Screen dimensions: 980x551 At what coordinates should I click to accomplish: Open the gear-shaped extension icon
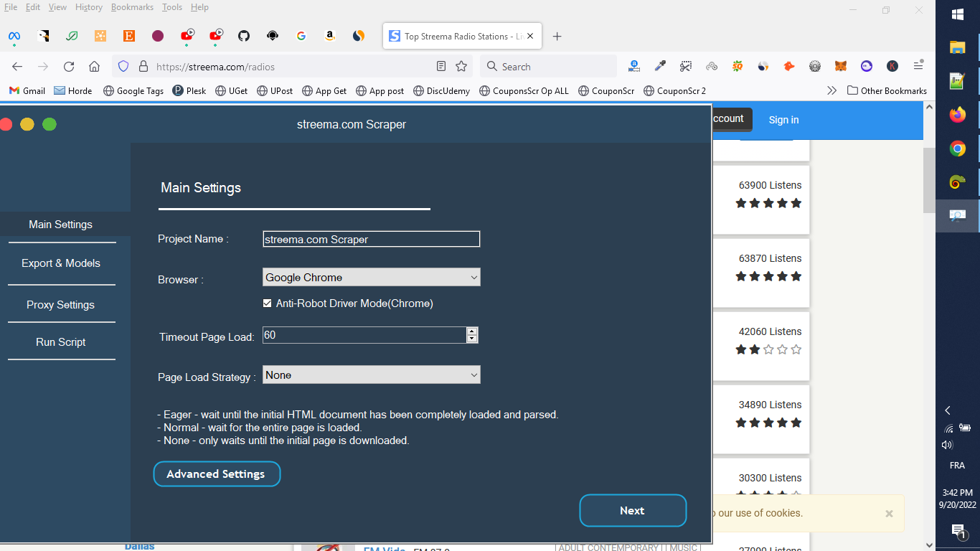pos(815,66)
